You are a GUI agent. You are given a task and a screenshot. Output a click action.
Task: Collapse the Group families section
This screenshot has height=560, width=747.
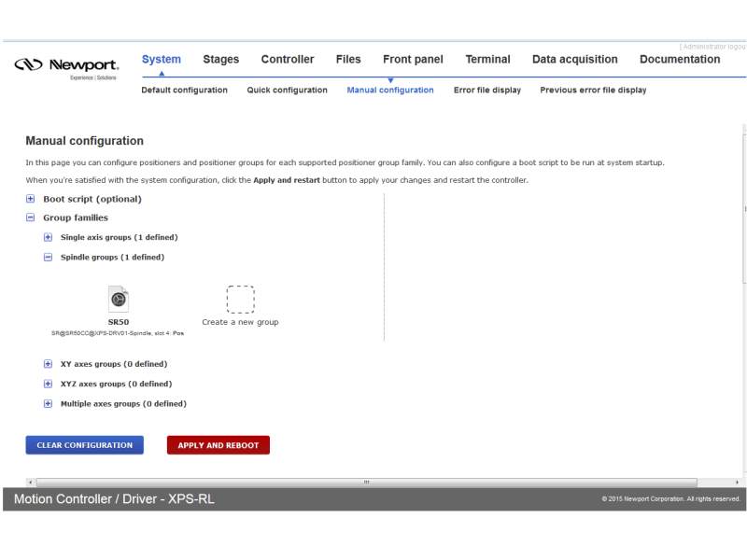pyautogui.click(x=31, y=217)
